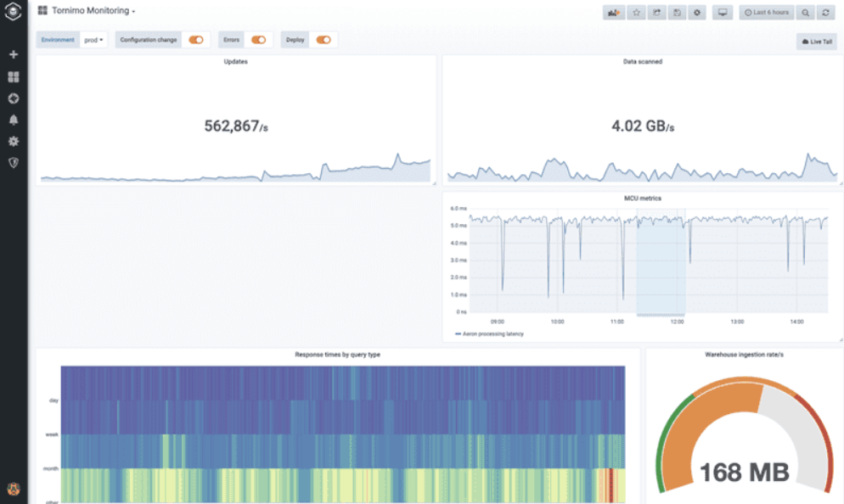
Task: Click the 12:00 tick label on MCU graph
Action: coord(677,322)
